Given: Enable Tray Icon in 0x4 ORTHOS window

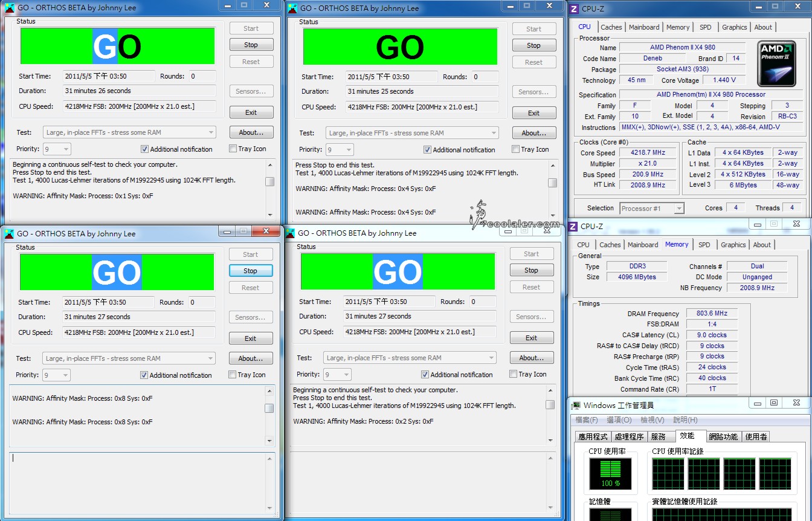Looking at the screenshot, I should click(516, 149).
